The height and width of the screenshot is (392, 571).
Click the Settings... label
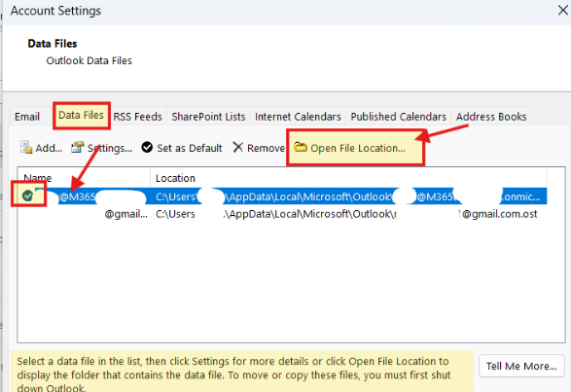coord(110,148)
